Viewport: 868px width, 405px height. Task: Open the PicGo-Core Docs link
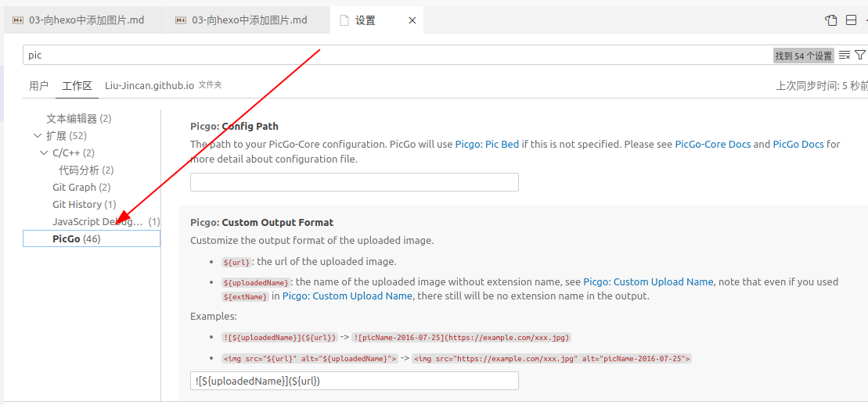click(713, 145)
